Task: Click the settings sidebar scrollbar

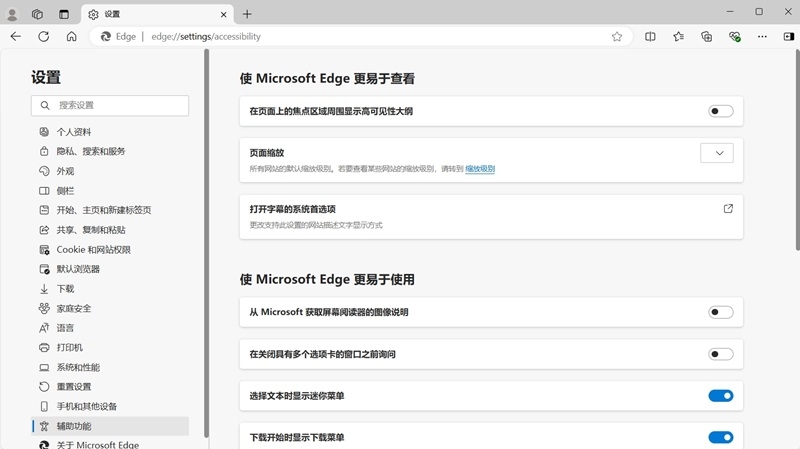Action: 206,243
